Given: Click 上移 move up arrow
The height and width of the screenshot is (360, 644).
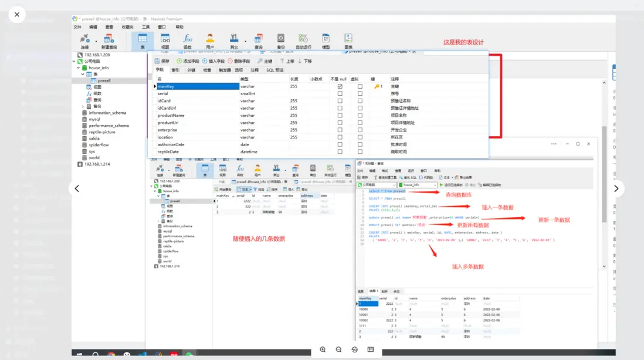Looking at the screenshot, I should tap(287, 61).
